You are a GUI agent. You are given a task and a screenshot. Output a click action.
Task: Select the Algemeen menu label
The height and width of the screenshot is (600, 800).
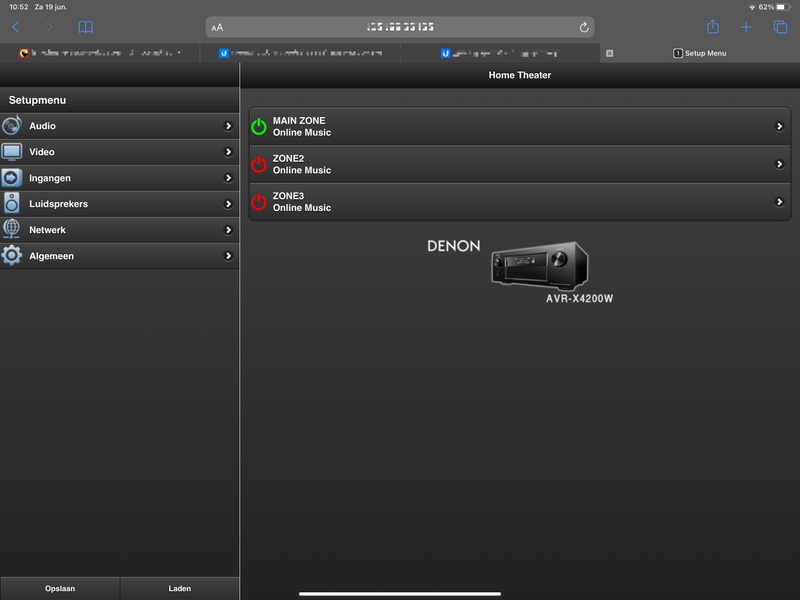pyautogui.click(x=51, y=256)
